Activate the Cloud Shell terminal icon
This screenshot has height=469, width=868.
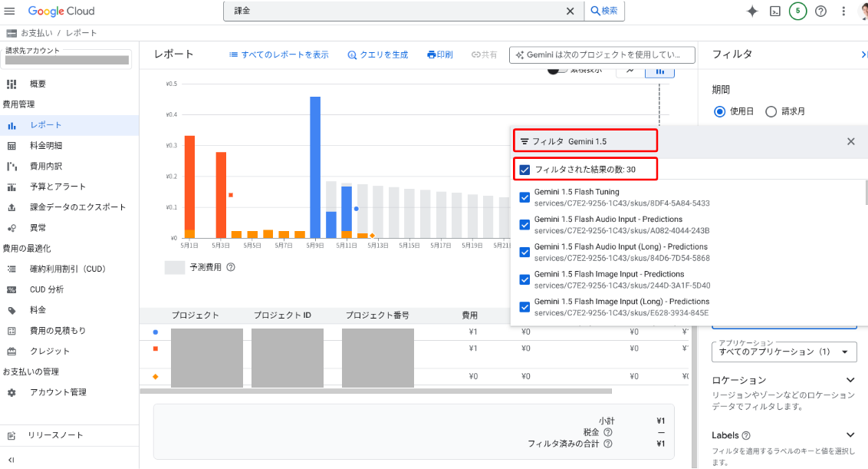pos(775,11)
